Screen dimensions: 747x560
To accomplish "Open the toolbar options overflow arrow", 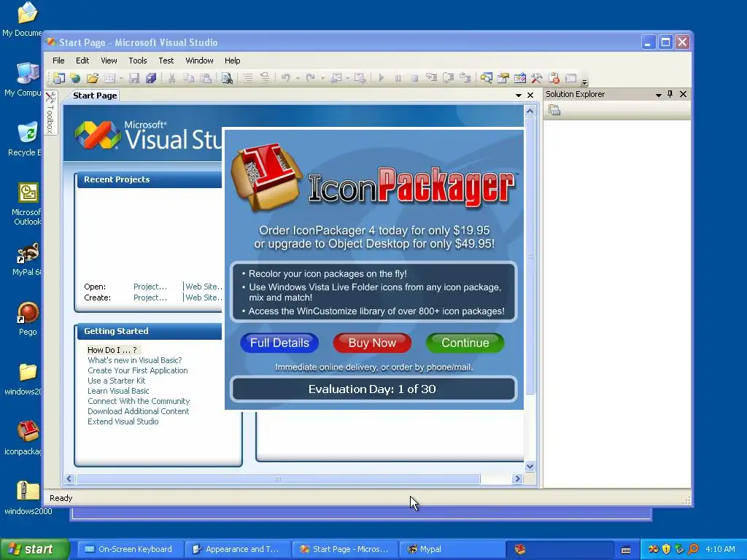I will tap(584, 82).
